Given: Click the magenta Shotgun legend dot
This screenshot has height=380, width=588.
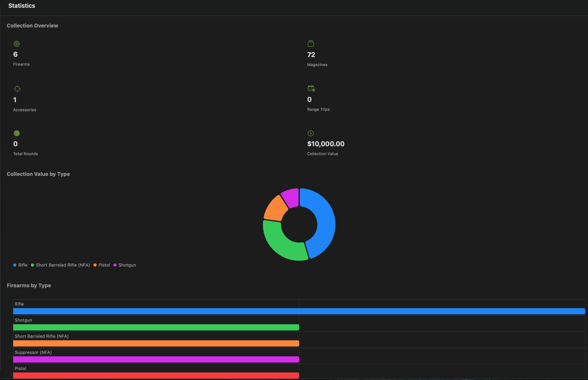Looking at the screenshot, I should tap(115, 265).
